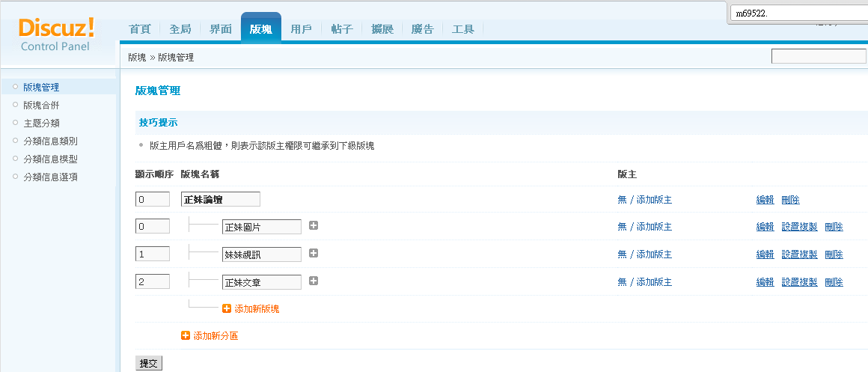Select 版塊合併 in the sidebar
Image resolution: width=868 pixels, height=372 pixels.
click(41, 105)
